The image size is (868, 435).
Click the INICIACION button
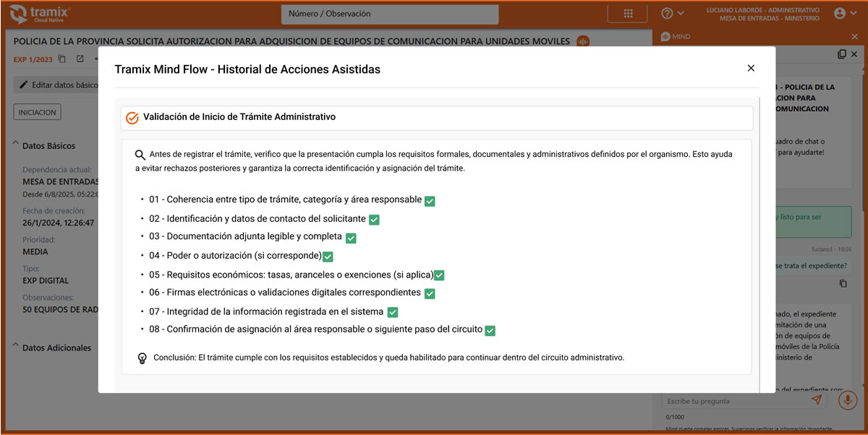click(38, 112)
